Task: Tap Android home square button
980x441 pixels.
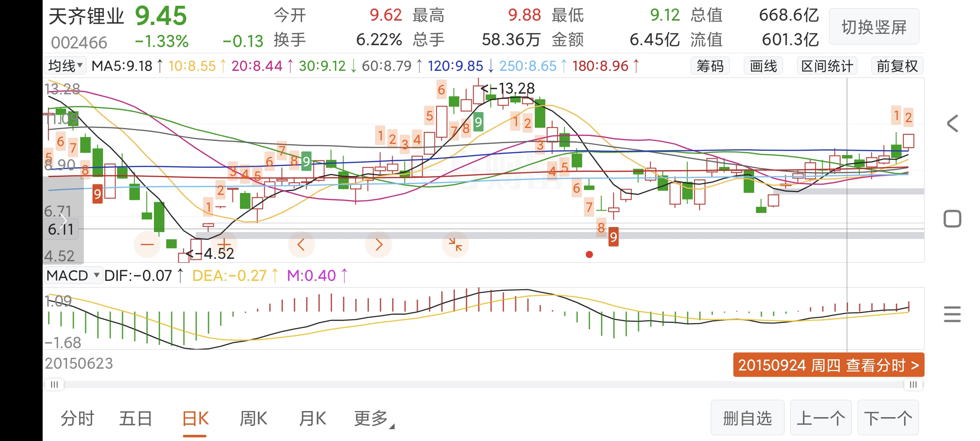Action: tap(952, 219)
